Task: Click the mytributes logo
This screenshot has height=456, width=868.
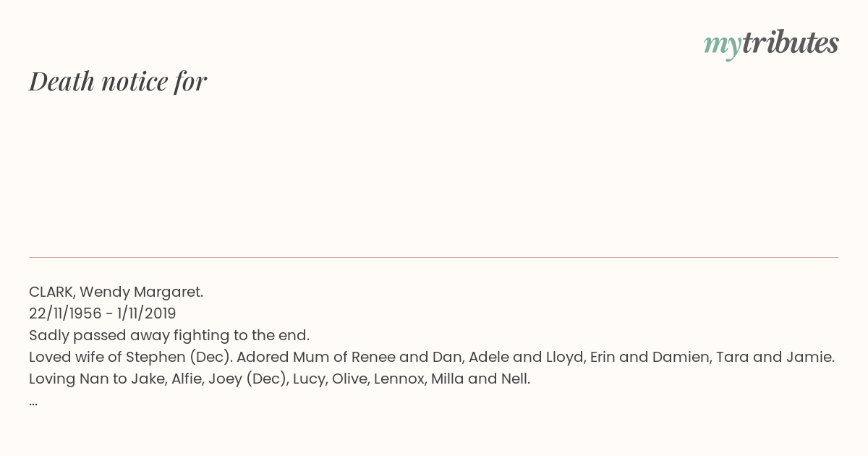Action: [771, 44]
